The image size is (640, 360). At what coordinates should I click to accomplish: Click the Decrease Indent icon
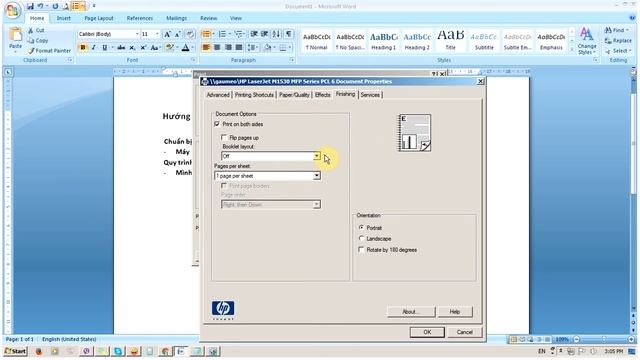click(254, 34)
